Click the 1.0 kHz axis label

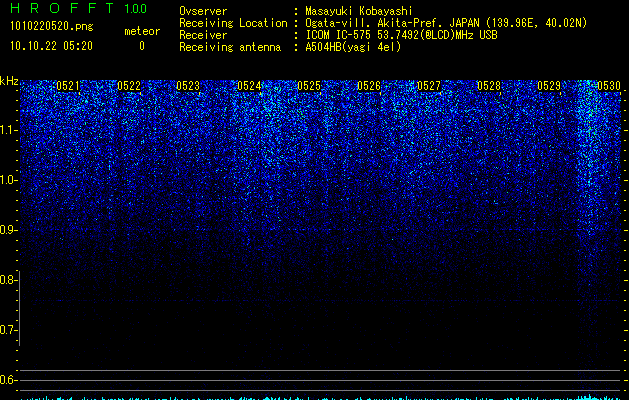pyautogui.click(x=8, y=180)
